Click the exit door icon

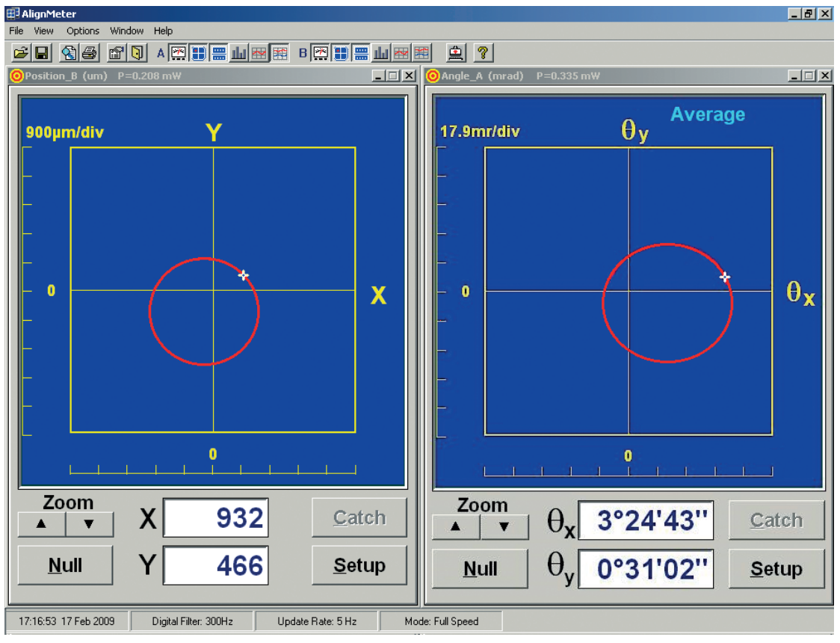[x=138, y=53]
